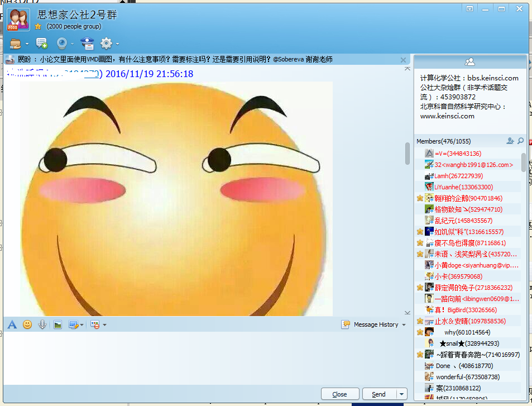The height and width of the screenshot is (406, 532).
Task: Click the chat scroll-down arrow
Action: 408,312
